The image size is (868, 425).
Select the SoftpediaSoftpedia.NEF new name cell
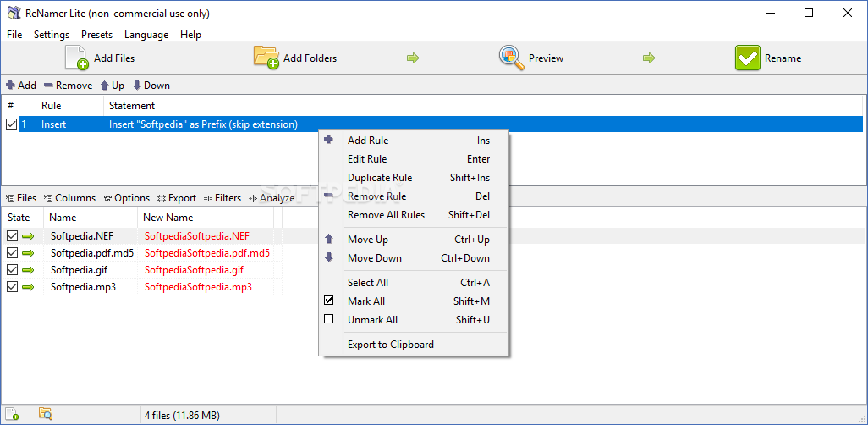pos(197,236)
